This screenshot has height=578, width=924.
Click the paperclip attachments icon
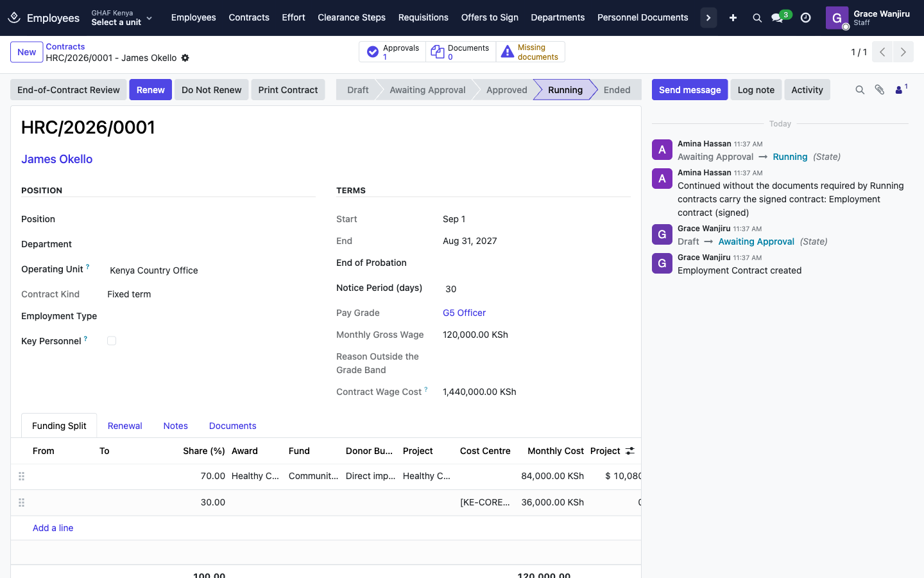(x=880, y=90)
